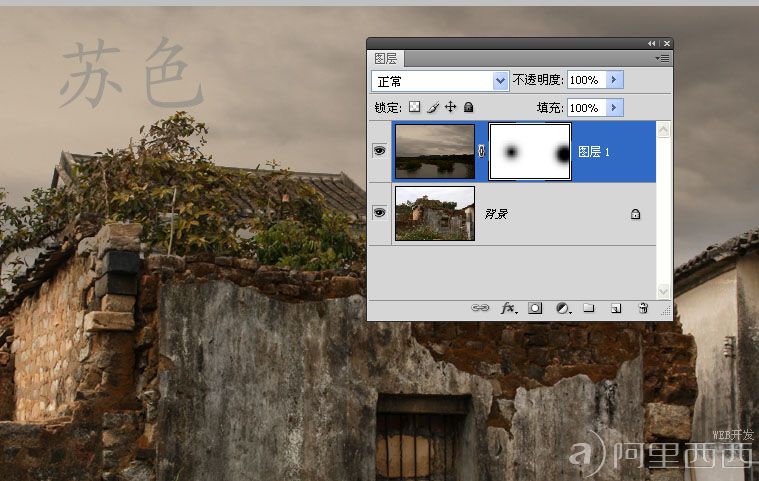Viewport: 759px width, 481px height.
Task: Hide 图层 1 with its eye icon
Action: point(380,151)
